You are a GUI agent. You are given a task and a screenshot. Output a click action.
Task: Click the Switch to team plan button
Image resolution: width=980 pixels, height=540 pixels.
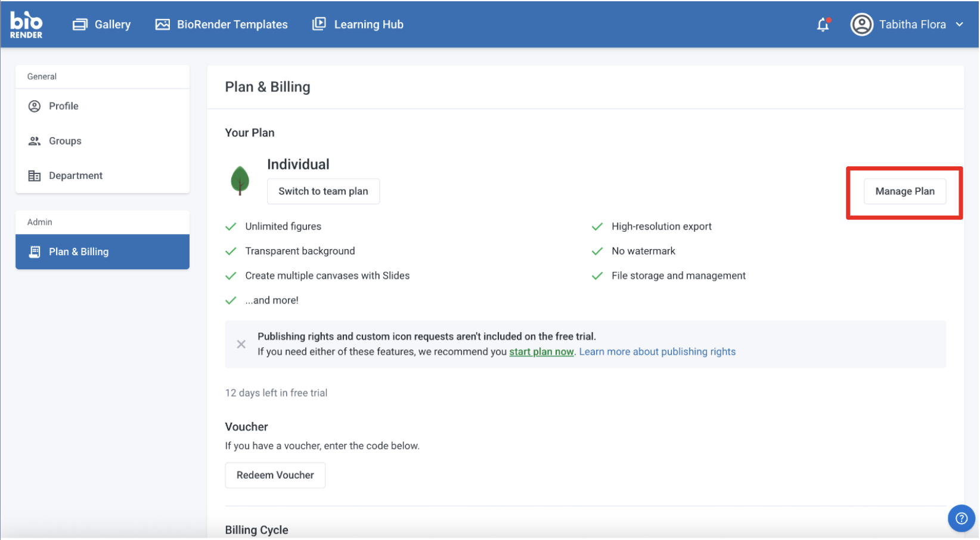point(323,191)
